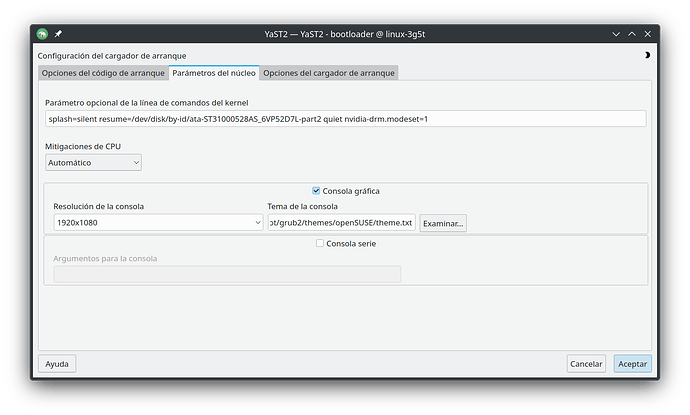
Task: Click the Tema de la consola path field
Action: click(x=341, y=223)
